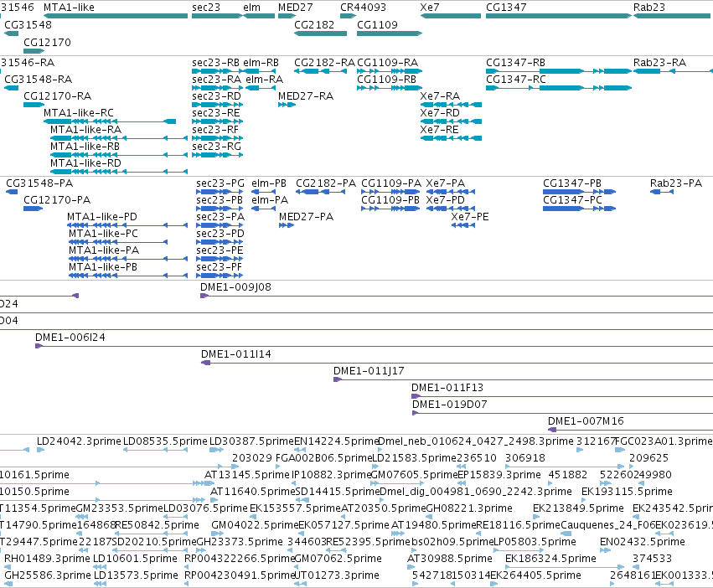713x588 pixels.
Task: Click EST LD24042.3prime
Action: click(40, 450)
